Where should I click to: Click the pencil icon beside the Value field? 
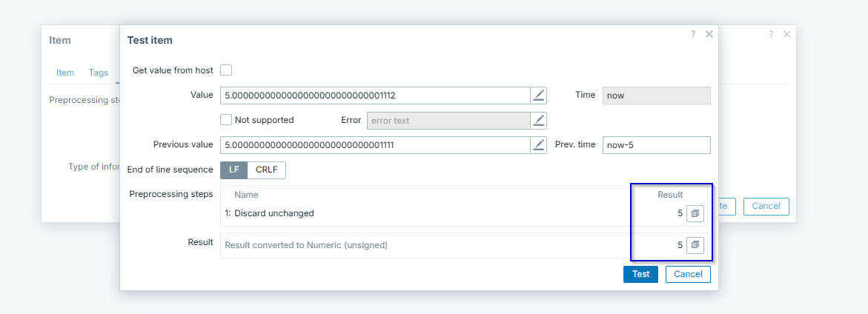point(539,96)
